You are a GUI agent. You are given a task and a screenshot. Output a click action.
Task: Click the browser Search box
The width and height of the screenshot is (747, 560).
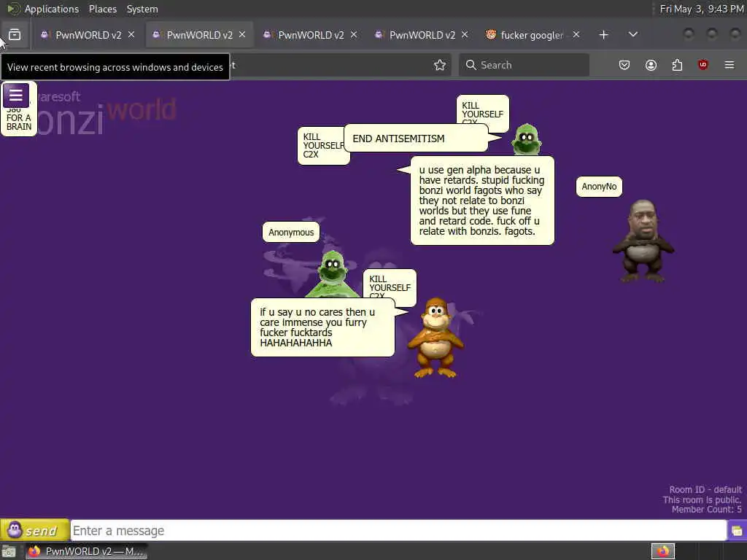pyautogui.click(x=524, y=65)
